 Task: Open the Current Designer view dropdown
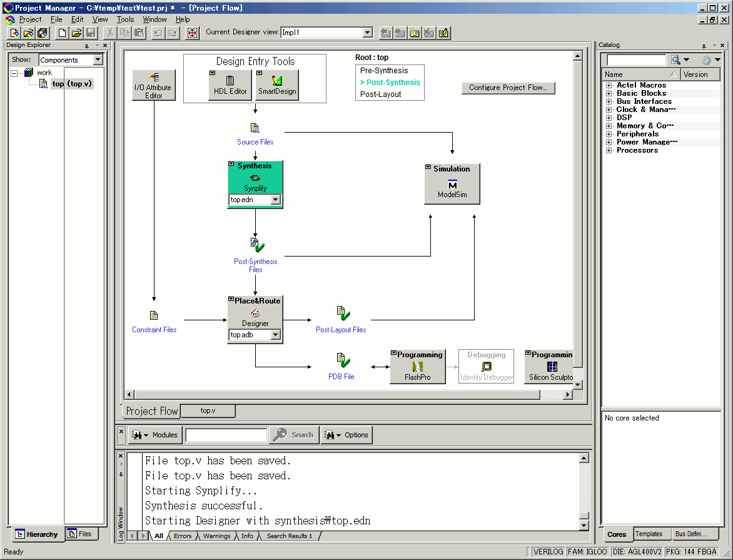coord(367,33)
